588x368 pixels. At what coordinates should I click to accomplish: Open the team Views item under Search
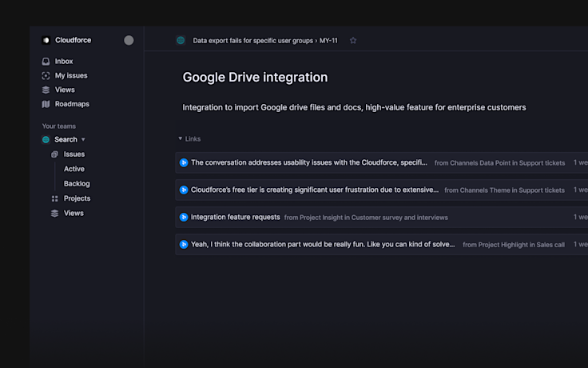(73, 213)
